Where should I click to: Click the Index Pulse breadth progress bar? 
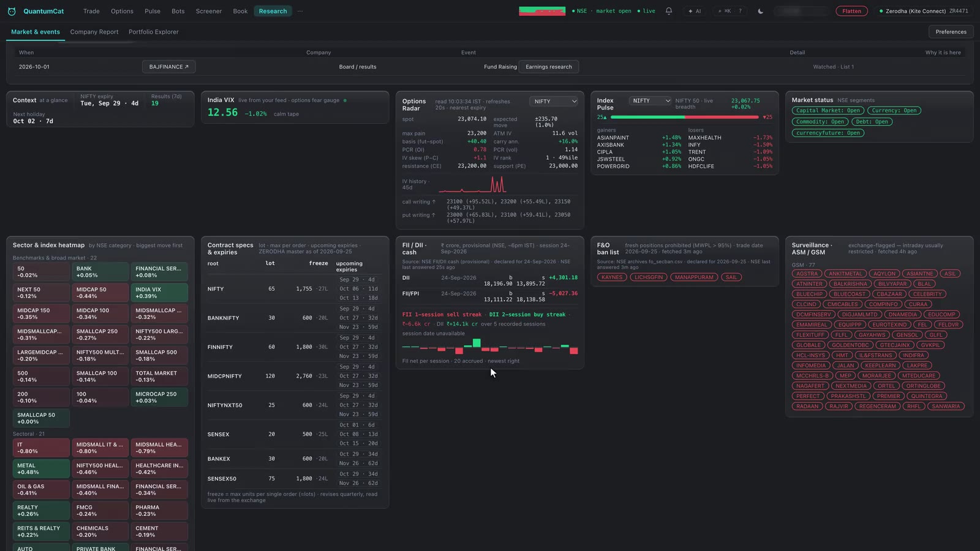click(x=684, y=117)
